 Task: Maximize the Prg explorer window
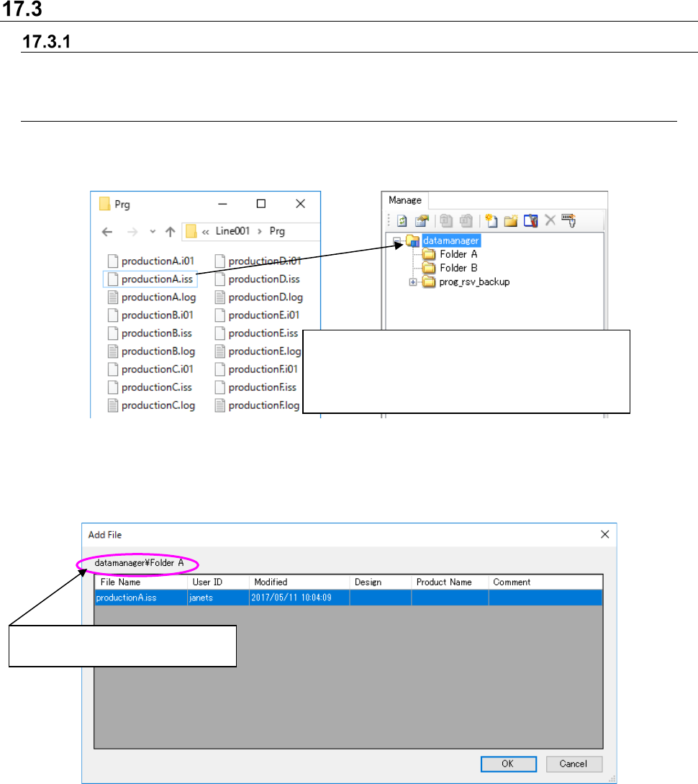[260, 204]
